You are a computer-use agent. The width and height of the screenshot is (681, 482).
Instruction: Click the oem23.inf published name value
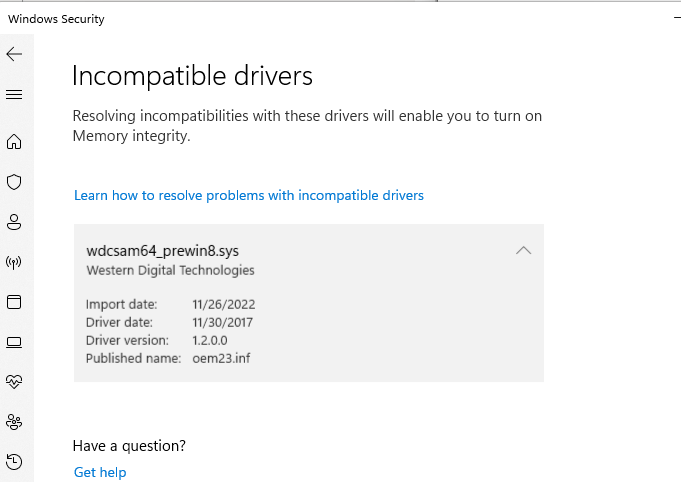pos(221,358)
